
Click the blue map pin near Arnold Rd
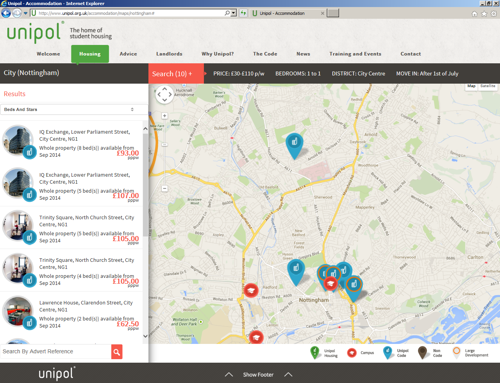pyautogui.click(x=295, y=146)
